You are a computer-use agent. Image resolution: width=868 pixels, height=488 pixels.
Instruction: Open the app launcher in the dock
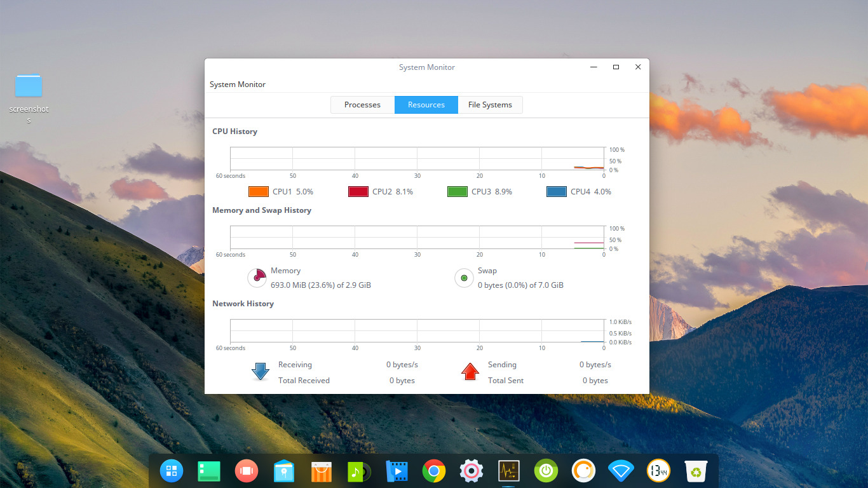(171, 471)
